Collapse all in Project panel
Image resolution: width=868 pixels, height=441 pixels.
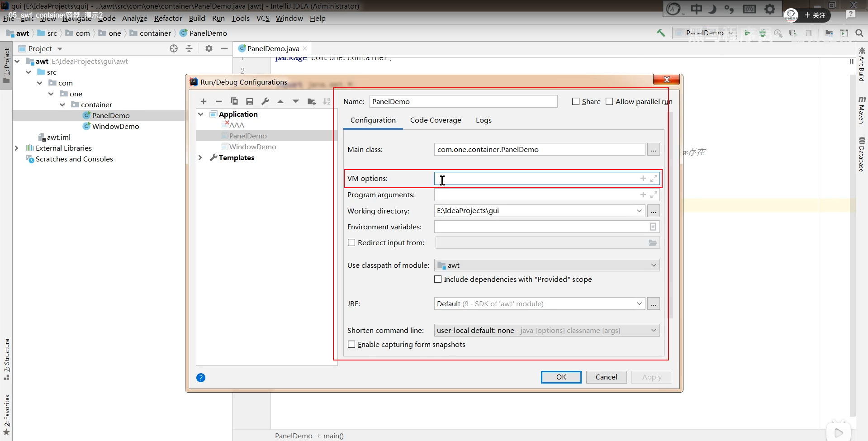tap(189, 48)
